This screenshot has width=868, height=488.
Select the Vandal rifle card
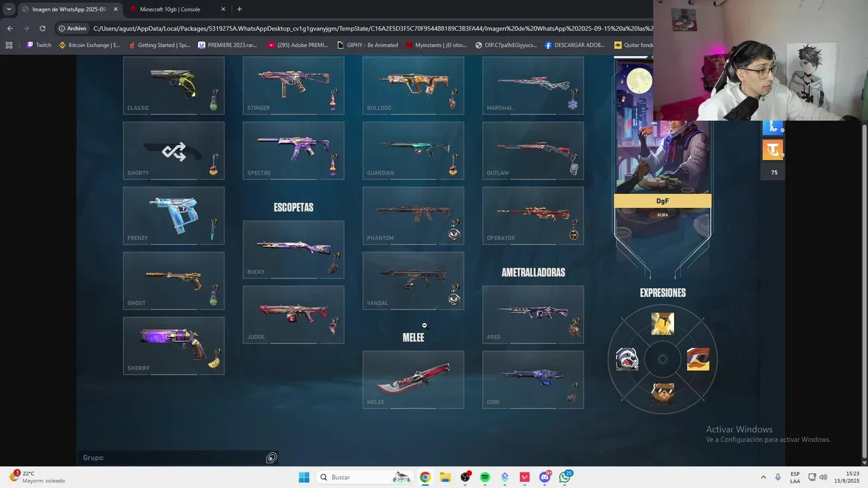click(x=414, y=281)
